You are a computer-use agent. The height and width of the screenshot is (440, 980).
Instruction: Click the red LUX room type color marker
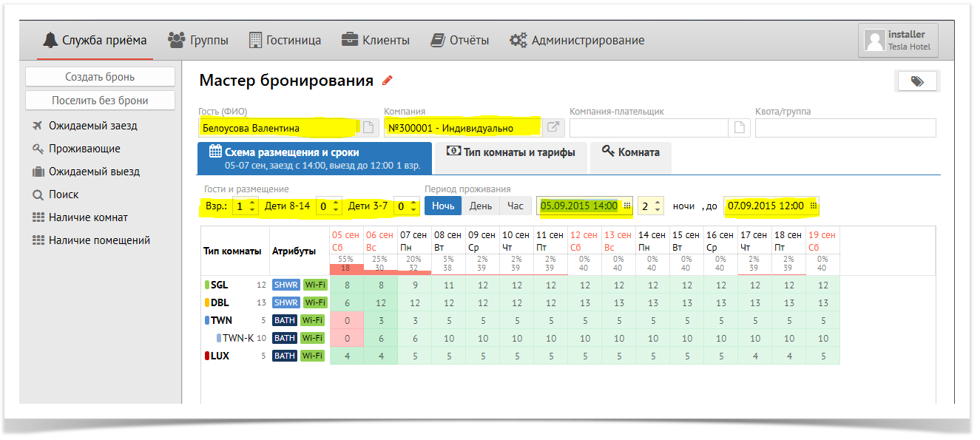coord(206,356)
